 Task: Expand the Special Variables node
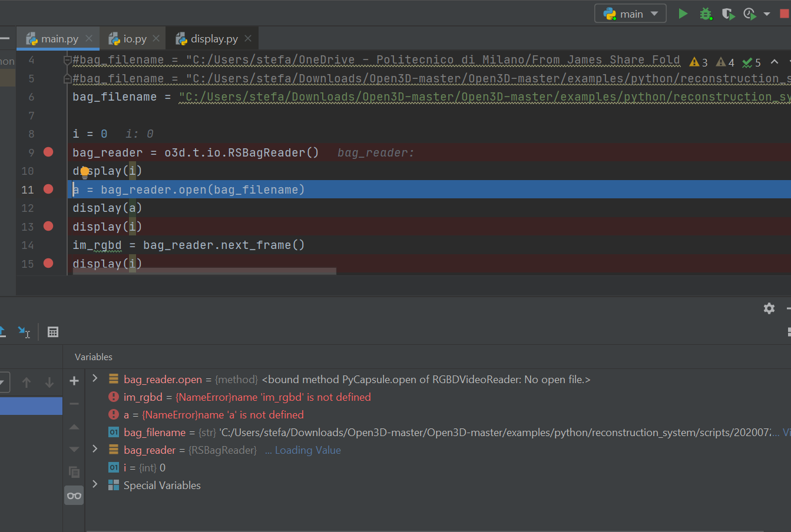[96, 485]
